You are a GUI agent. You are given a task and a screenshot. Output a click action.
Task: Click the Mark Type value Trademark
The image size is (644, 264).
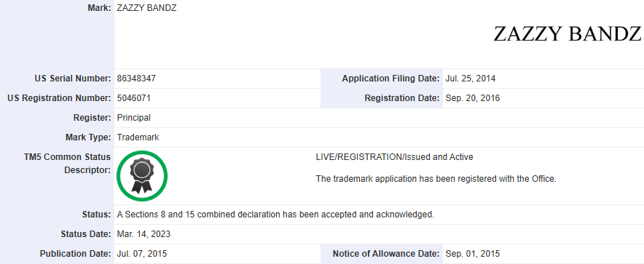[138, 137]
